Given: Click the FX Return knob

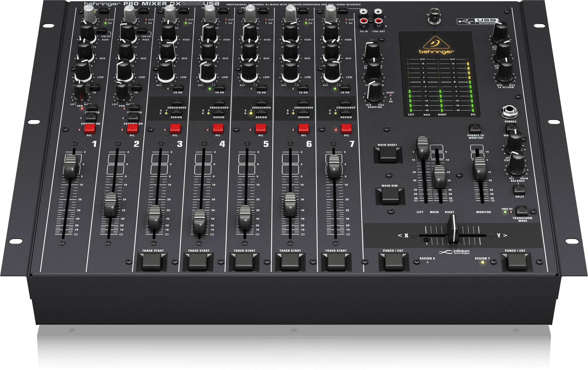Looking at the screenshot, I should (x=505, y=71).
